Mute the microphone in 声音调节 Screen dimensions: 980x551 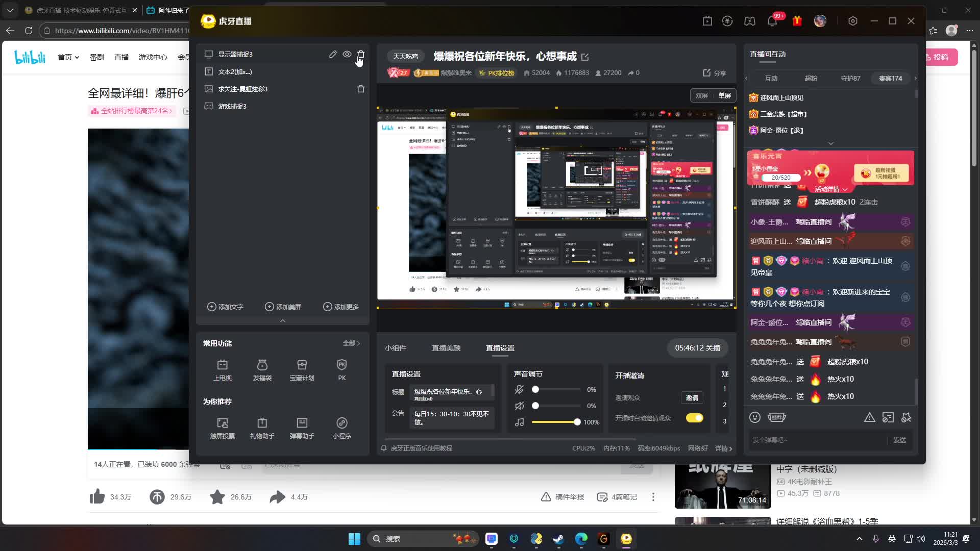click(x=519, y=389)
